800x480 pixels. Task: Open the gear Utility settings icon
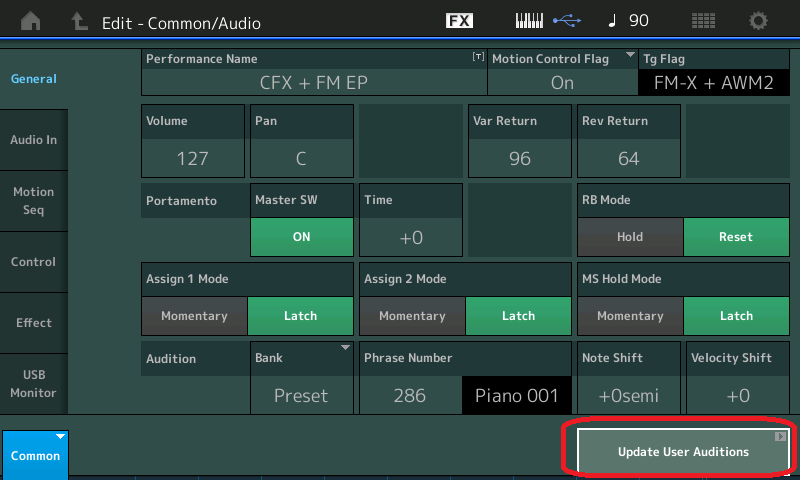pos(759,21)
